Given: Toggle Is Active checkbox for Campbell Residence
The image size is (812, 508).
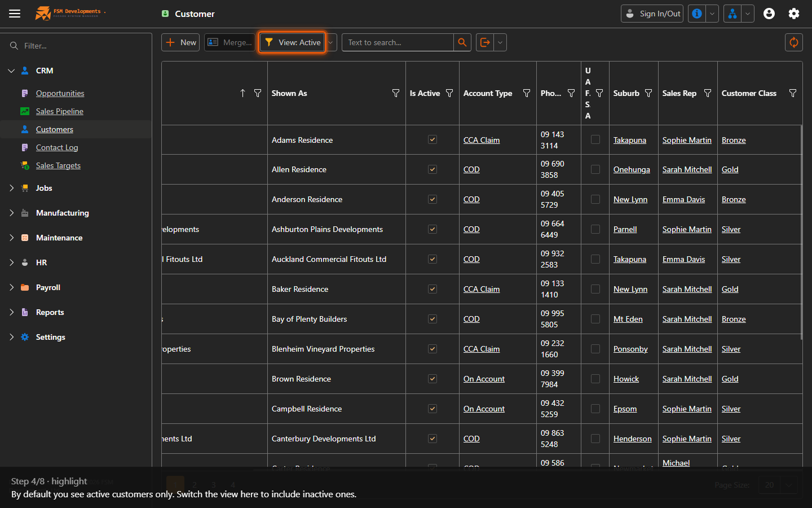Looking at the screenshot, I should [433, 409].
